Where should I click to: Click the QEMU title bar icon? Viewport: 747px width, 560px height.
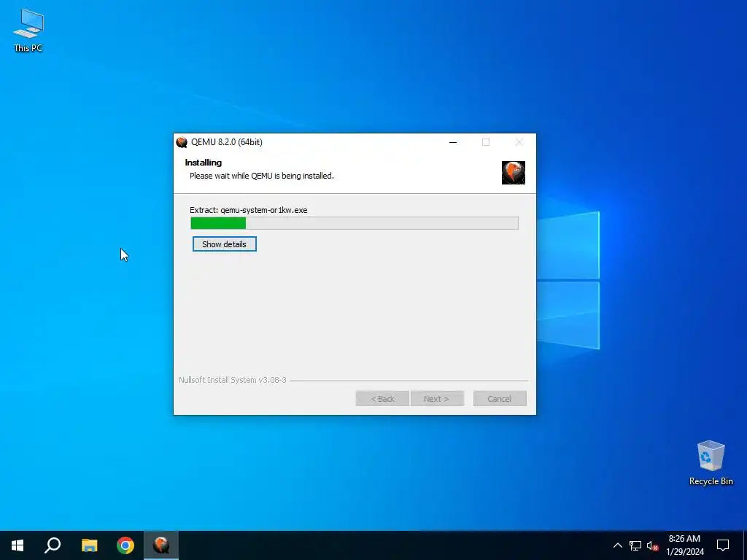(x=182, y=142)
